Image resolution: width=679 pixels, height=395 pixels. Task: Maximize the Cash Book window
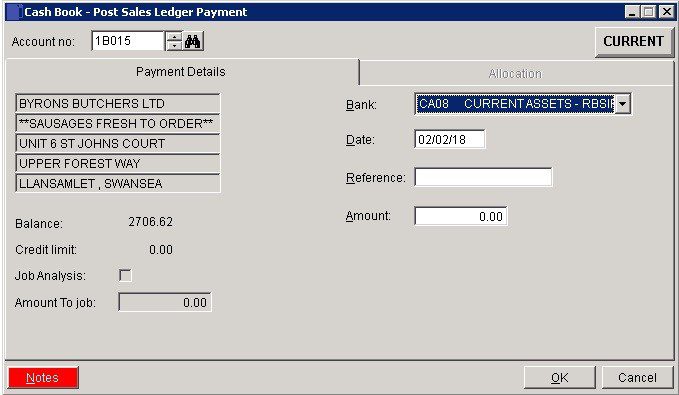tap(648, 12)
